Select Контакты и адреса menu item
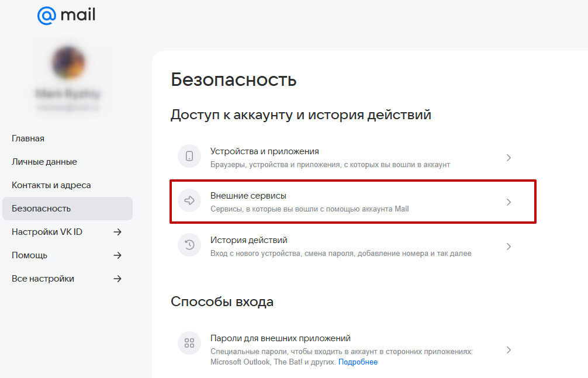 51,185
